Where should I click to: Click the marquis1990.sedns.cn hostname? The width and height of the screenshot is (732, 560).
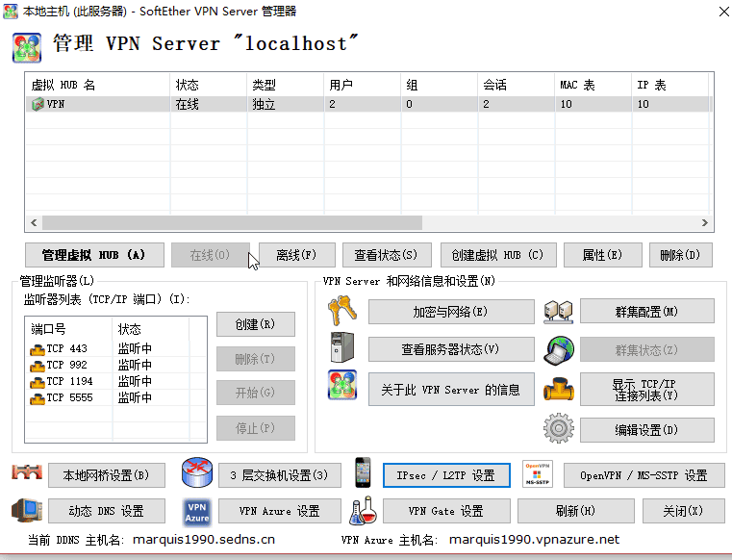pyautogui.click(x=204, y=540)
